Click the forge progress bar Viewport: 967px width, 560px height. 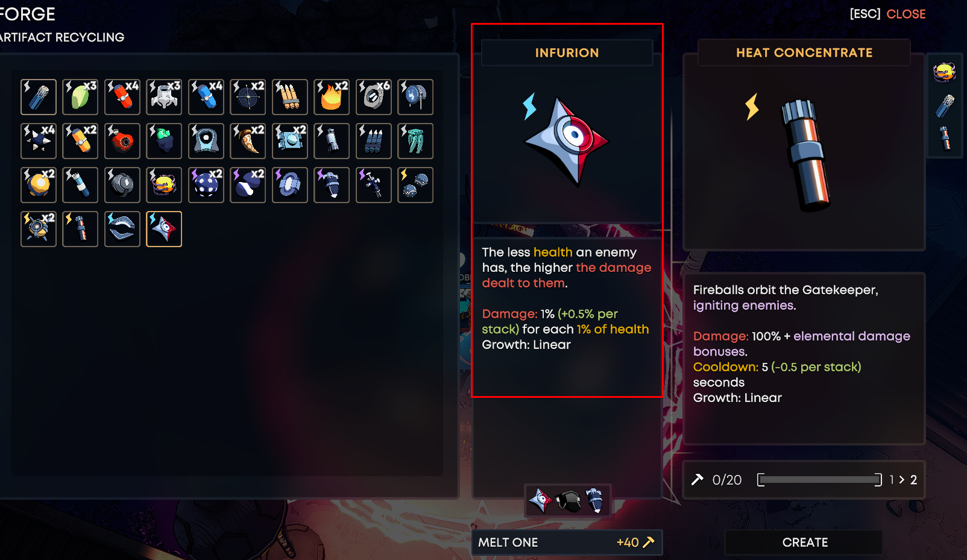(x=819, y=480)
